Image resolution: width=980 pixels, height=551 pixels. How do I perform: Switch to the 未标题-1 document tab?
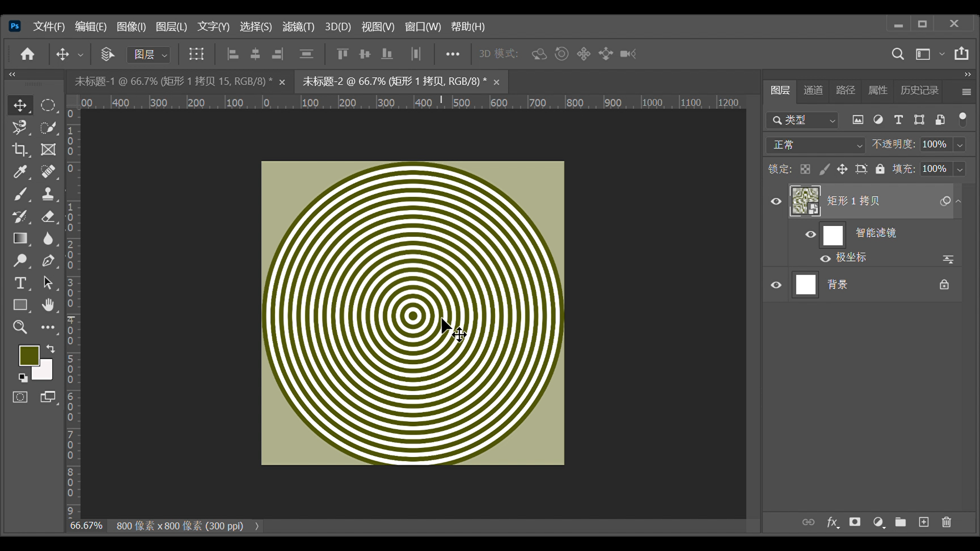point(174,82)
